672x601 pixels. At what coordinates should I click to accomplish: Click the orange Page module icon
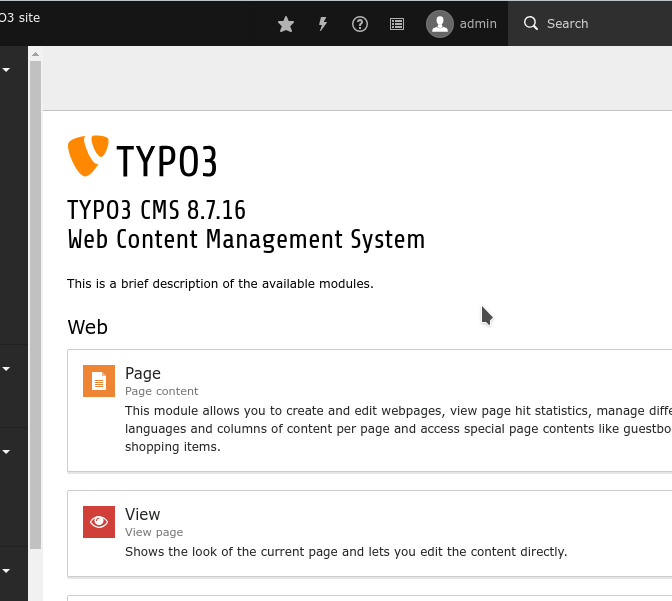(99, 381)
